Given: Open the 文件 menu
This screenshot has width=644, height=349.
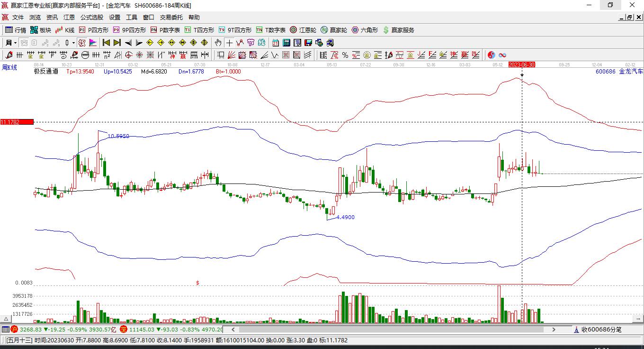Looking at the screenshot, I should [x=18, y=18].
